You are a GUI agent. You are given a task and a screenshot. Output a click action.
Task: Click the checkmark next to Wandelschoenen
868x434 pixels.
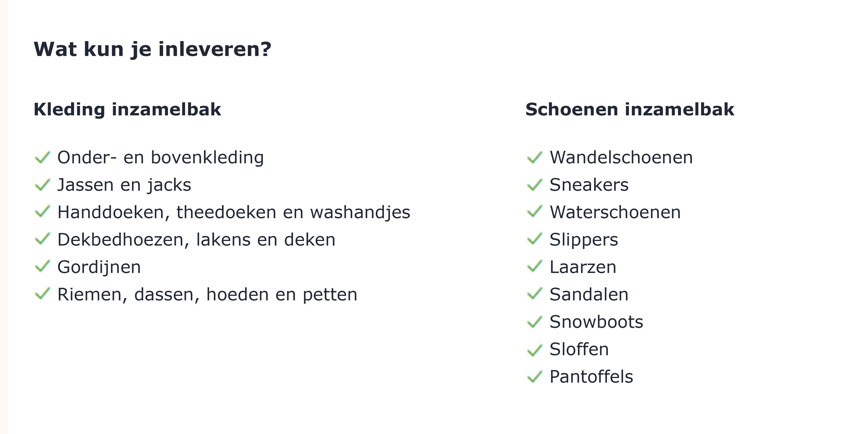535,157
